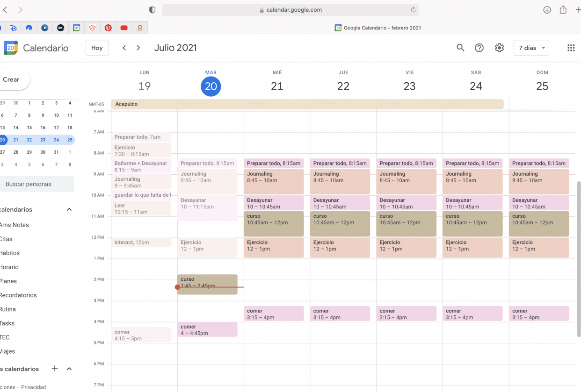Open the '7 días' view dropdown
The height and width of the screenshot is (392, 581).
click(x=531, y=48)
